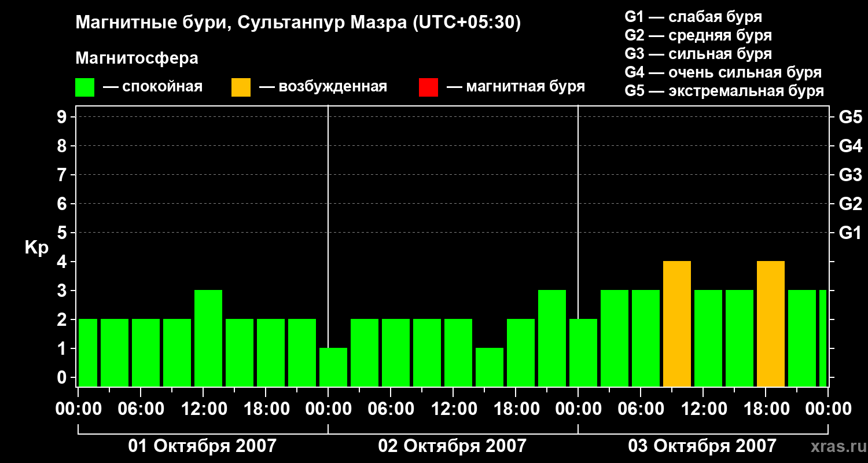Image resolution: width=868 pixels, height=463 pixels.
Task: Click the Kp 3 bar on 01 Октября
Action: coord(208,339)
